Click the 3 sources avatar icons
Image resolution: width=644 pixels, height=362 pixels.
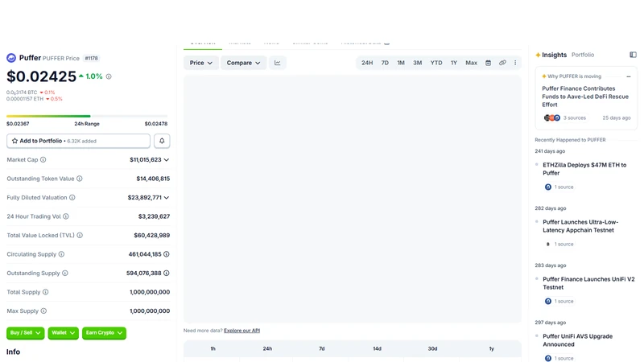(x=552, y=117)
